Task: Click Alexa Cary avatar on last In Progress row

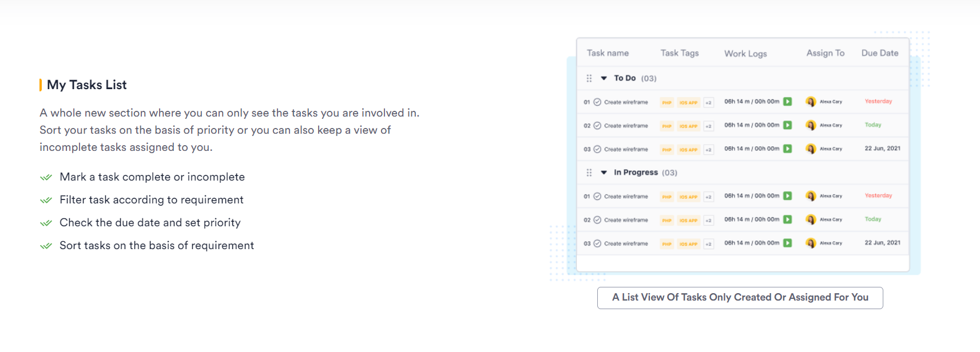Action: pyautogui.click(x=811, y=243)
